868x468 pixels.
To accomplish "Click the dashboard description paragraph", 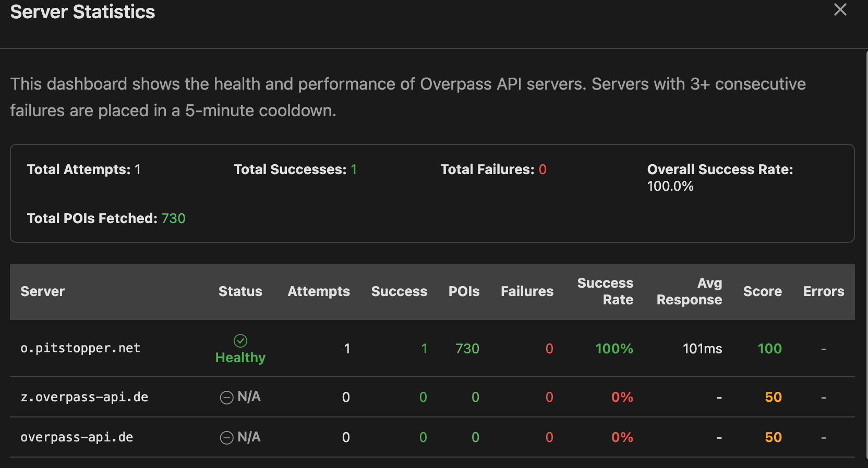I will (x=408, y=97).
